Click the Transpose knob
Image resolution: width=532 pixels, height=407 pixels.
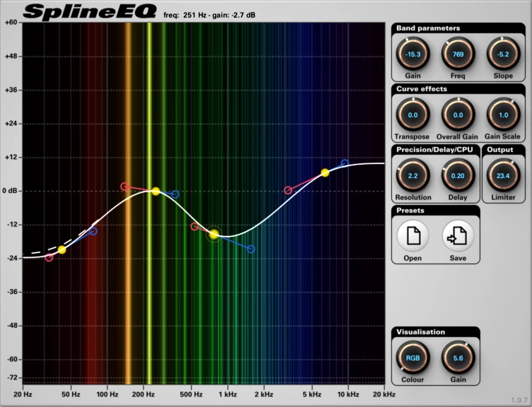[413, 115]
